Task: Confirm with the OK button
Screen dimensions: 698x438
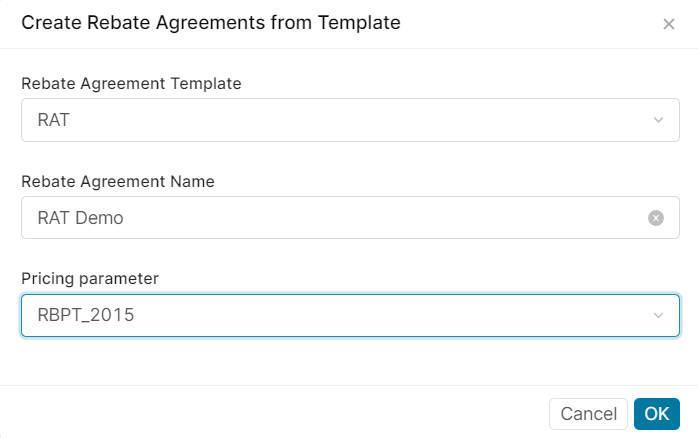Action: click(x=656, y=414)
